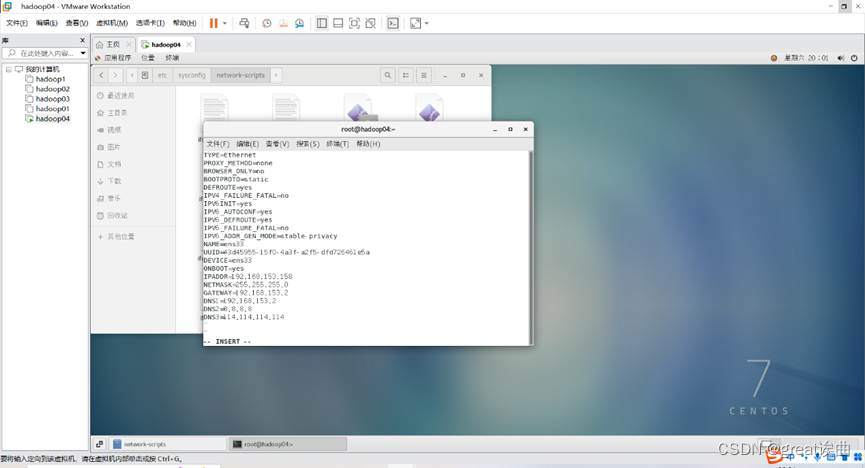Toggle the library sidebar view icon
The width and height of the screenshot is (865, 468).
coord(322,23)
